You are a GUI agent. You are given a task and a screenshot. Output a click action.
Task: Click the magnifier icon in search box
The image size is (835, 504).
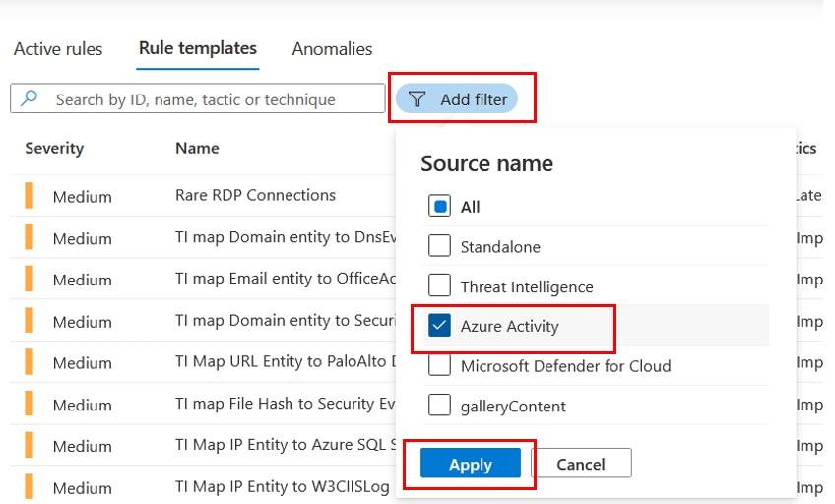click(30, 97)
